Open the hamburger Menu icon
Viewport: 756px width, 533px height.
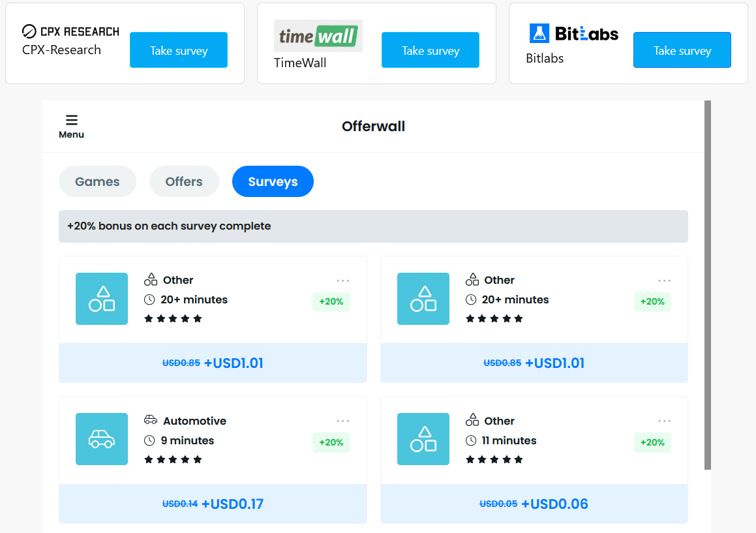pos(71,120)
